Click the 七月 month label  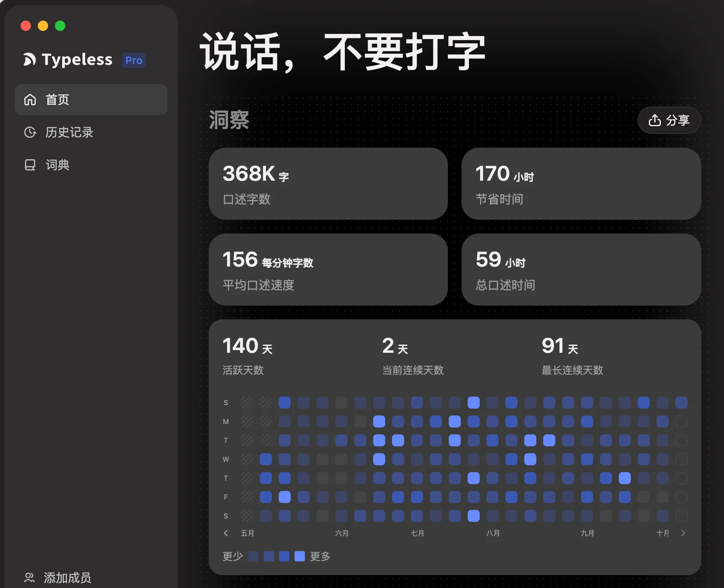417,533
